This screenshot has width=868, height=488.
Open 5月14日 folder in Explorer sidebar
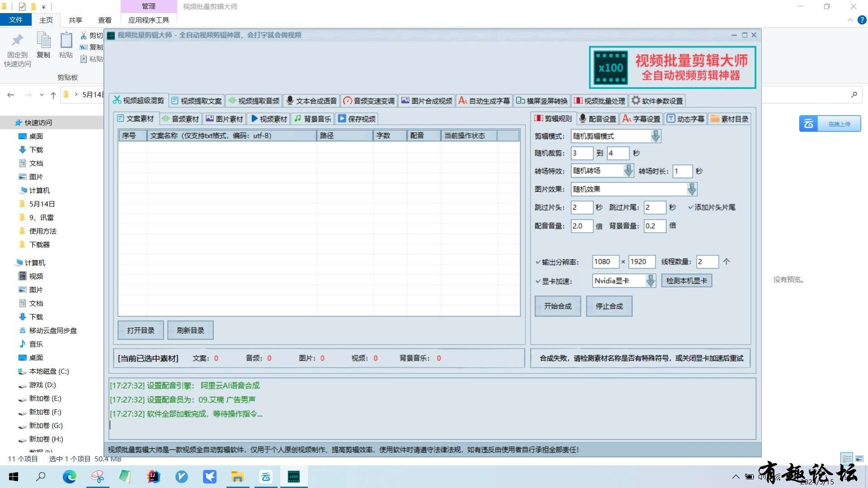coord(42,204)
